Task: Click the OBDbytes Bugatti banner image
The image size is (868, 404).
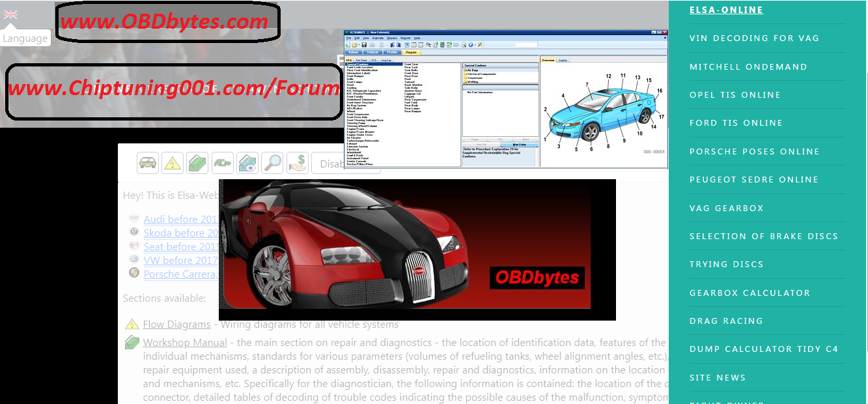Action: click(x=417, y=250)
